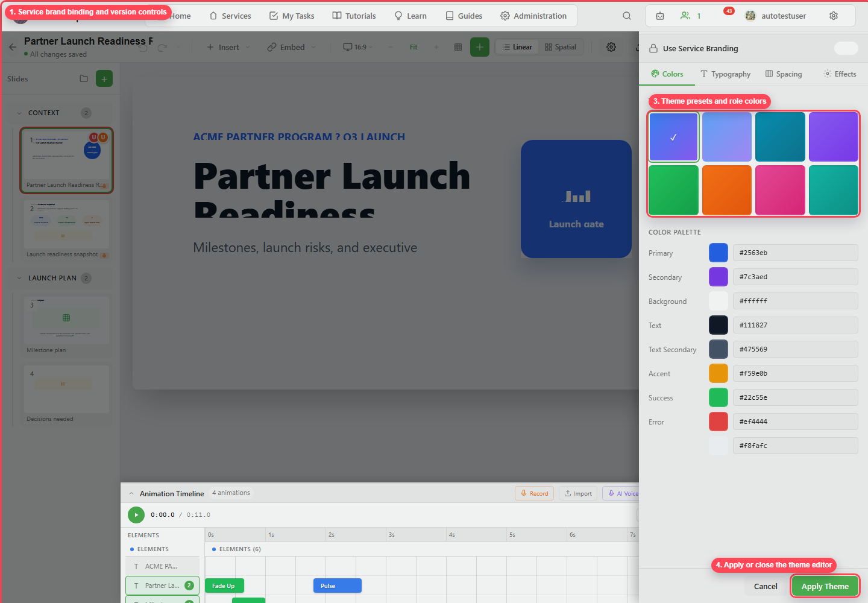Collapse the LAUNCH PLAN slide group
Image resolution: width=868 pixels, height=603 pixels.
tap(19, 278)
